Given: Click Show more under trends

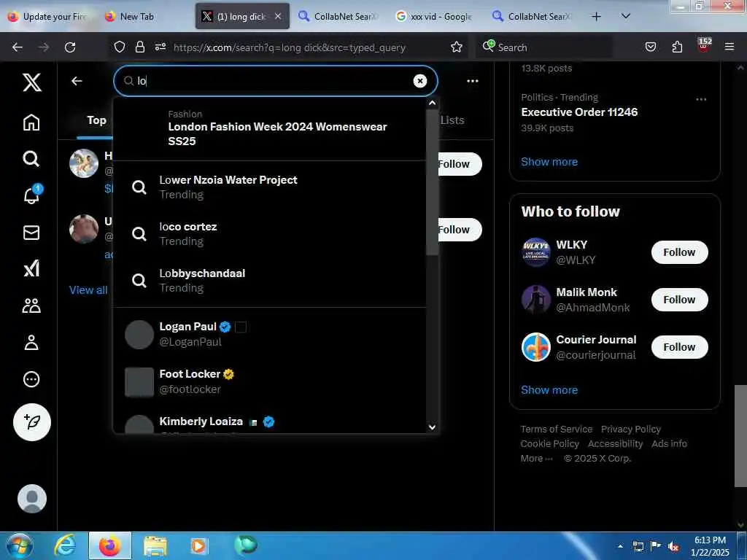Looking at the screenshot, I should (549, 162).
